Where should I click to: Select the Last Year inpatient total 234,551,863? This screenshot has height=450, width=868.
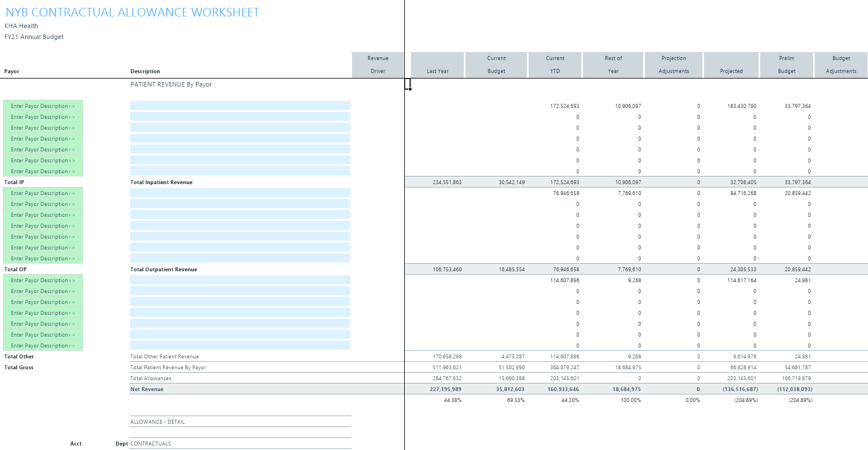tap(447, 182)
